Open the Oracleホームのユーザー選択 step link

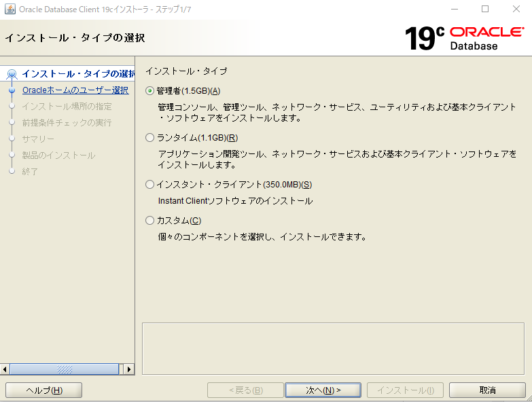tap(75, 90)
